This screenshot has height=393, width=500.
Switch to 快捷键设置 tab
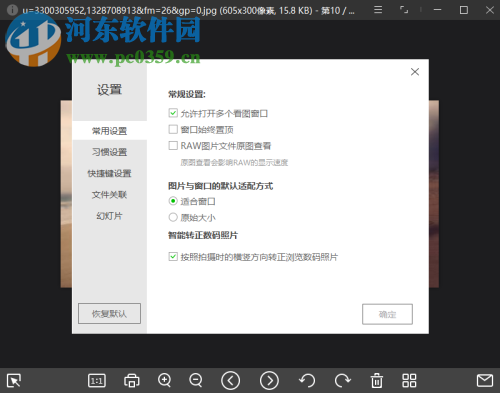click(x=109, y=173)
